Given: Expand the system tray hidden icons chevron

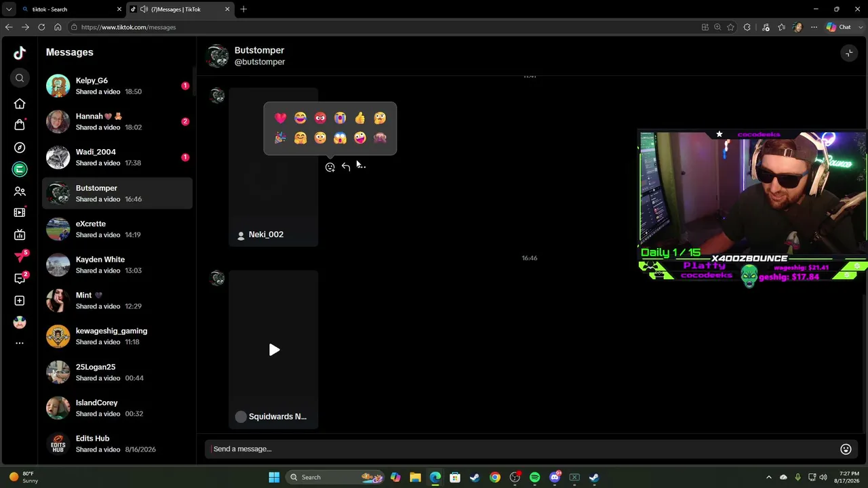Looking at the screenshot, I should (768, 477).
